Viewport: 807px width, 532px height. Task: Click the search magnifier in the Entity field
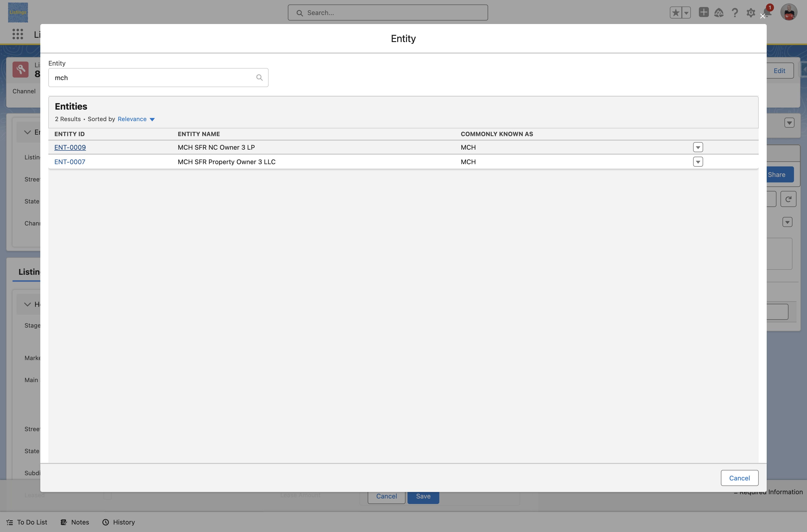pyautogui.click(x=259, y=78)
